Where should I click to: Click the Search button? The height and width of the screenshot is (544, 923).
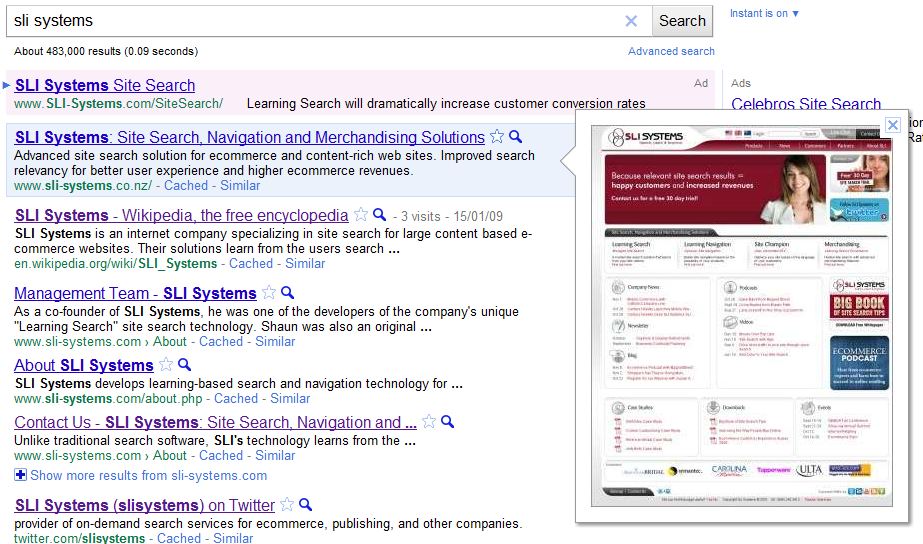tap(682, 21)
